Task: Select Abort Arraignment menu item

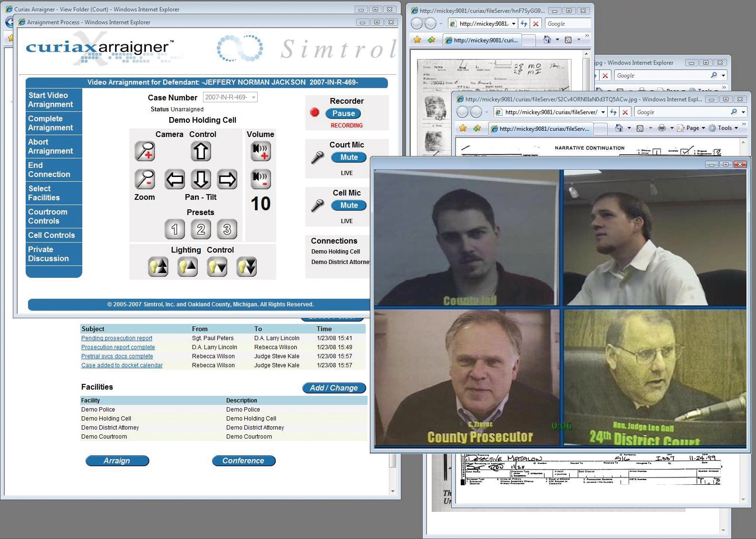Action: [54, 147]
